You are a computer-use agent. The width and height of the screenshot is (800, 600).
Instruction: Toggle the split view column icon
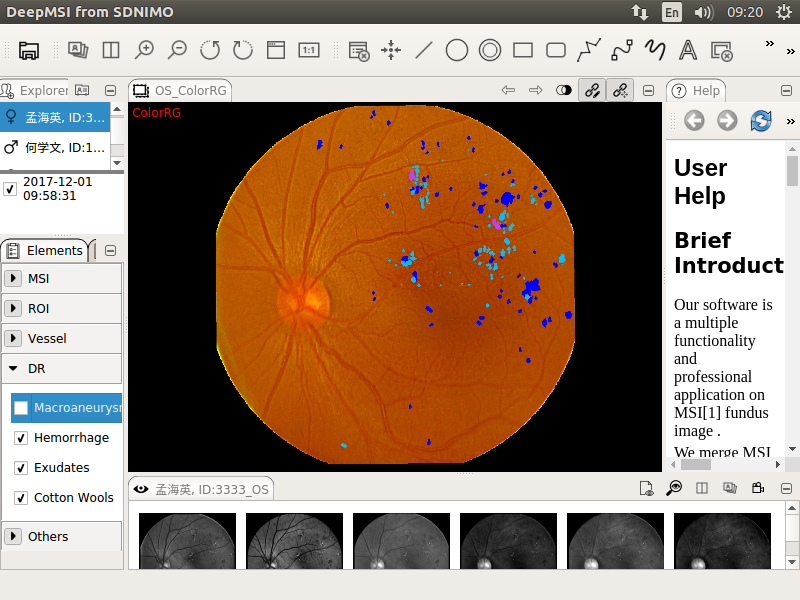(111, 50)
